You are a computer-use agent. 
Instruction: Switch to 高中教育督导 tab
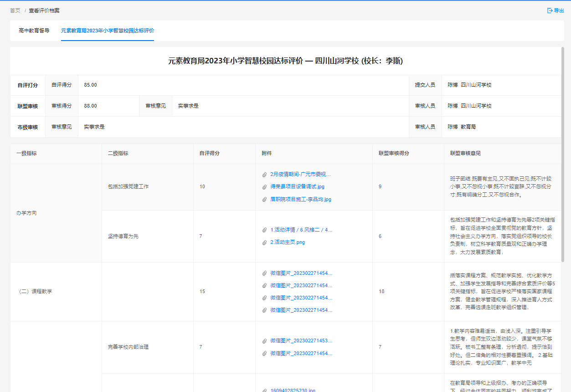click(34, 31)
